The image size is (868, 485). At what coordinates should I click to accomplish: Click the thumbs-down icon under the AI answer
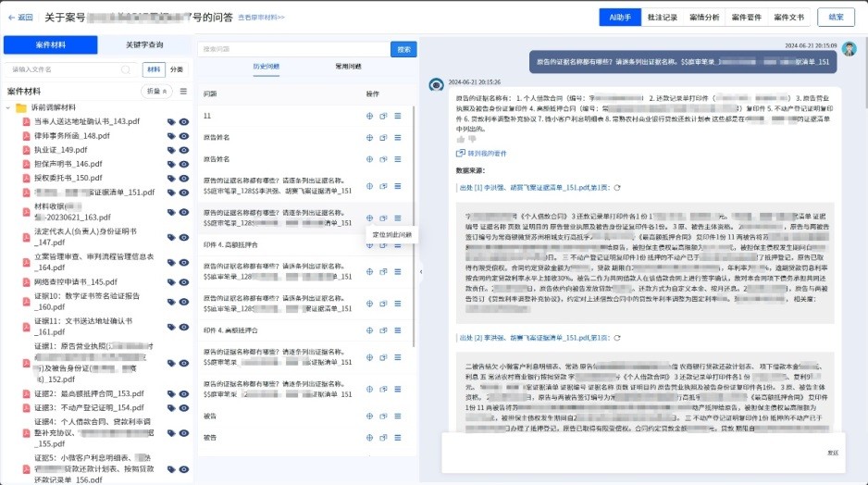coord(473,139)
